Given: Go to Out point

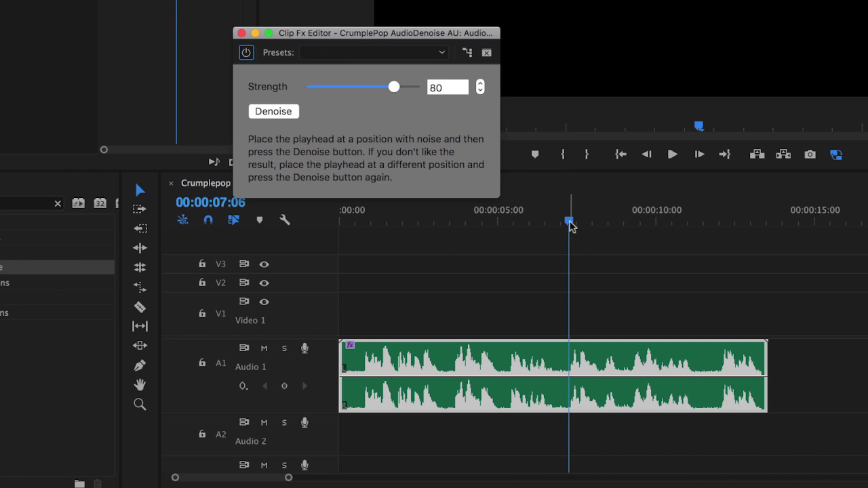Looking at the screenshot, I should point(725,155).
